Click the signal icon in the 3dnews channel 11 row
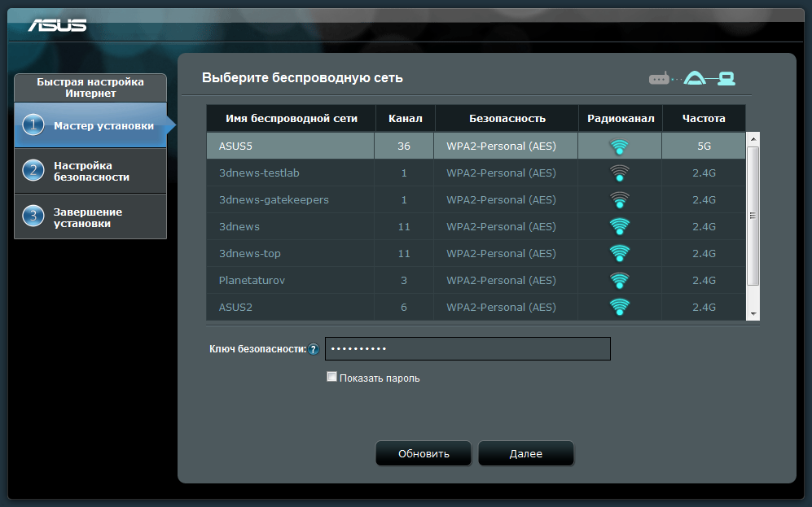Viewport: 812px width, 507px height. (619, 226)
